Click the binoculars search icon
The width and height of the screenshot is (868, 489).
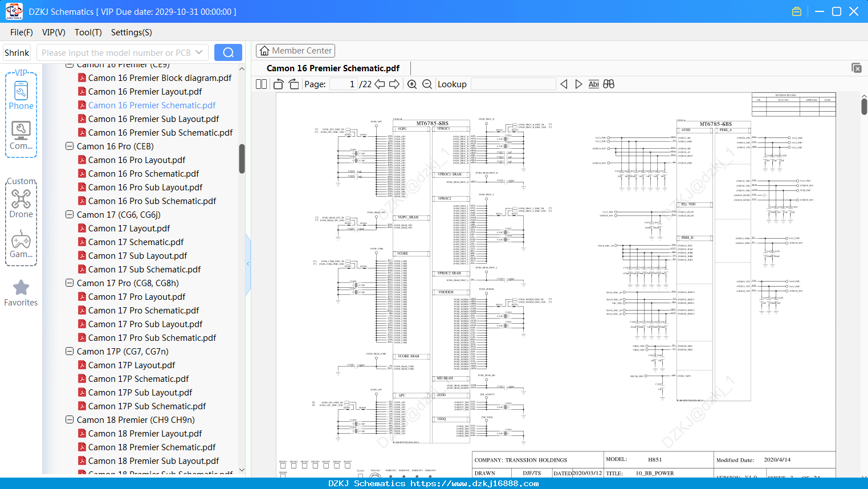(609, 84)
